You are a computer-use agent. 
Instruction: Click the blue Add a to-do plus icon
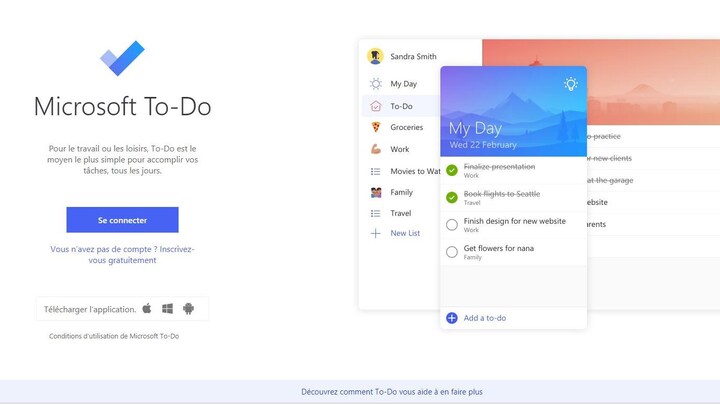pos(452,318)
